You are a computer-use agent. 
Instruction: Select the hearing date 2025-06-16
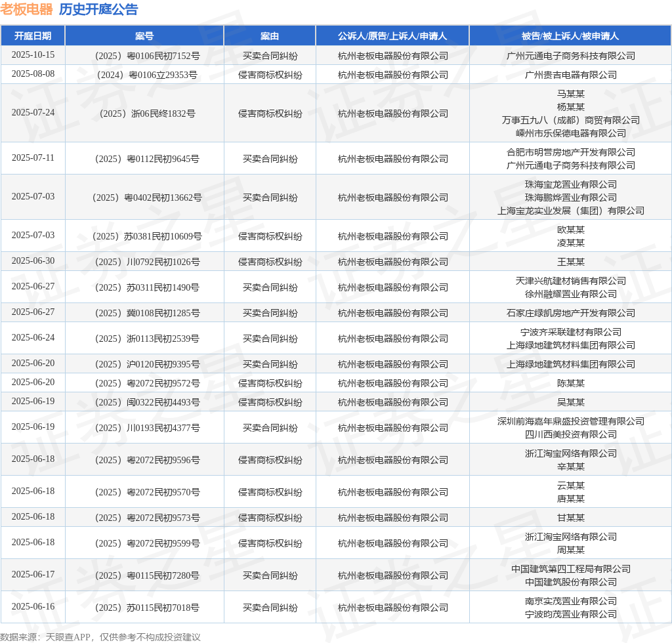[x=33, y=606]
